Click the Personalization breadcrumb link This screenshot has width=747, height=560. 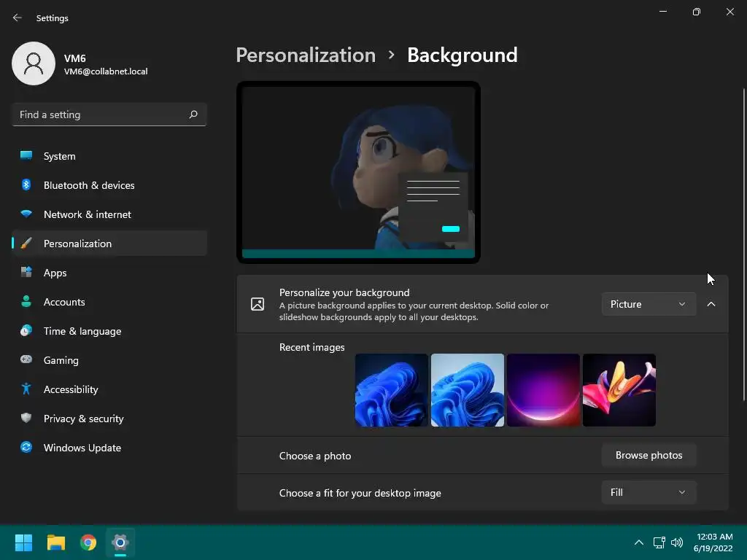point(306,55)
